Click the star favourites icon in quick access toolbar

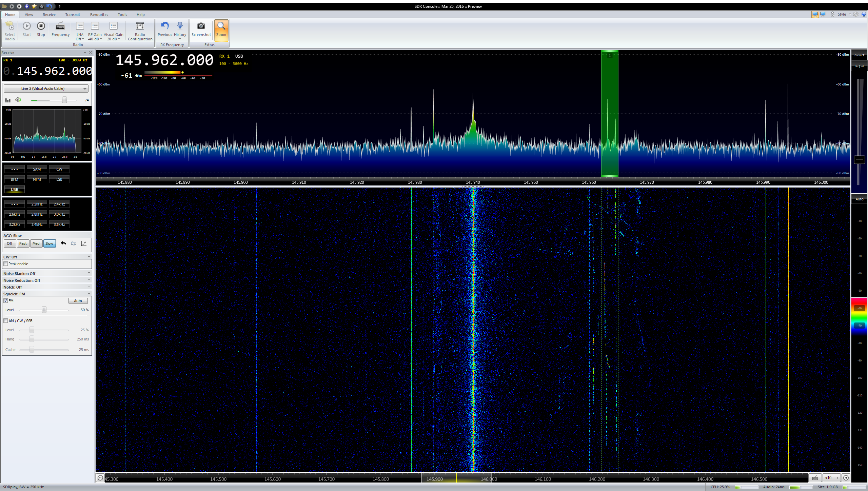tap(34, 6)
